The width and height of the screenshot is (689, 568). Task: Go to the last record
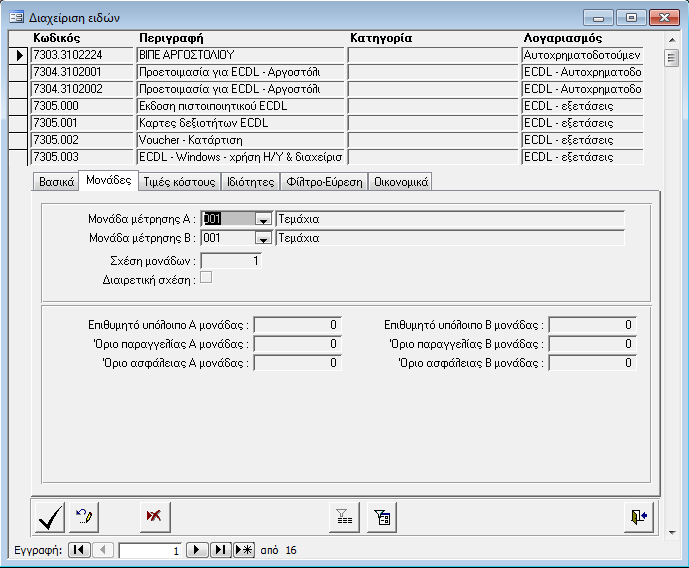click(221, 550)
